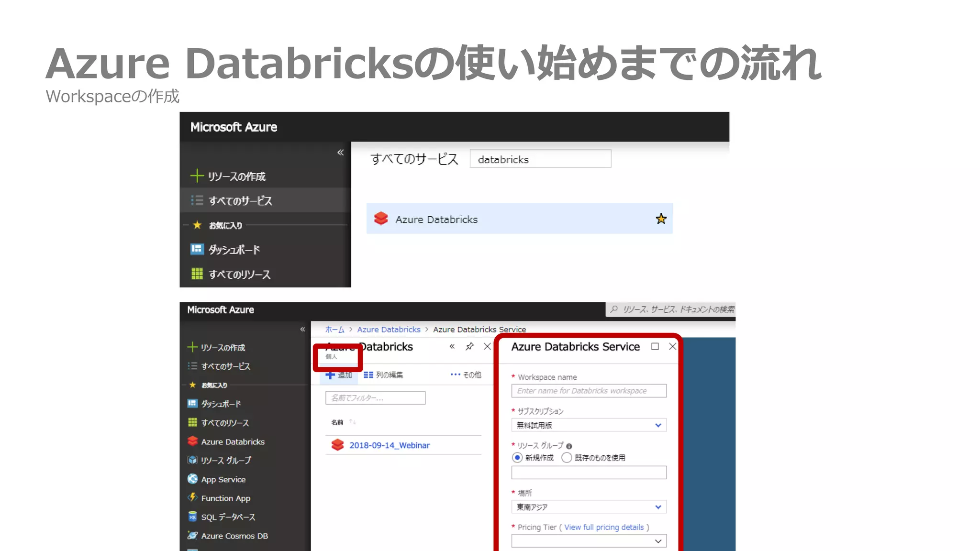The image size is (980, 551).
Task: Open リソース グループ in sidebar
Action: pyautogui.click(x=226, y=460)
